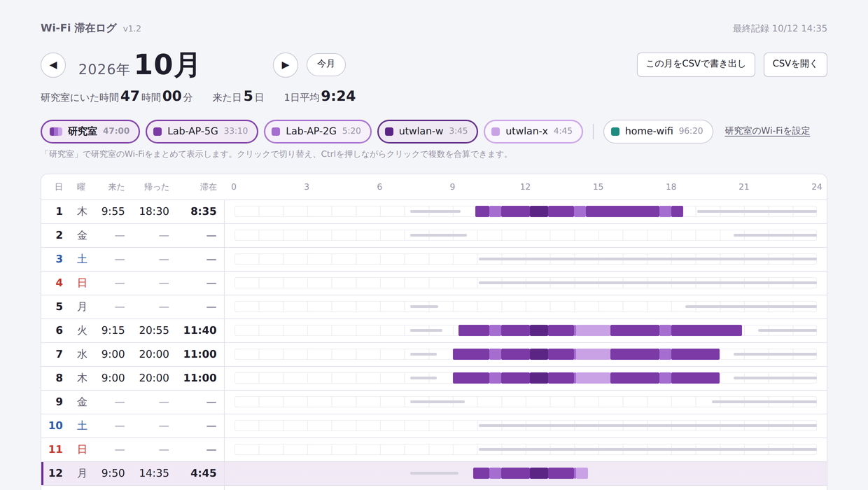The image size is (868, 490).
Task: Toggle the Lab-AP-5G network chip
Action: pyautogui.click(x=202, y=132)
